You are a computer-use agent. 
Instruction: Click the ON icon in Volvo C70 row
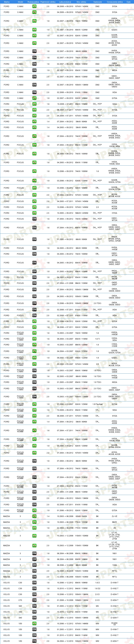34,600
